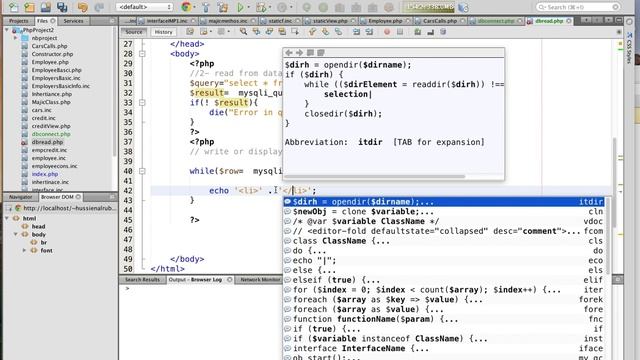Toggle the Highlight Search icon
The height and width of the screenshot is (360, 640).
(x=282, y=32)
